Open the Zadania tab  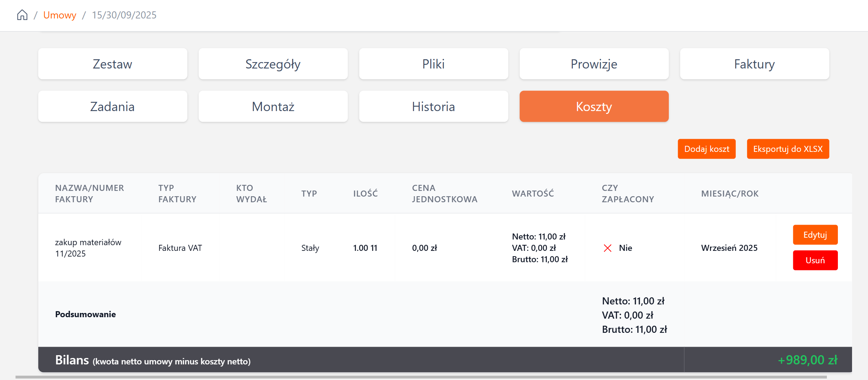pos(112,106)
